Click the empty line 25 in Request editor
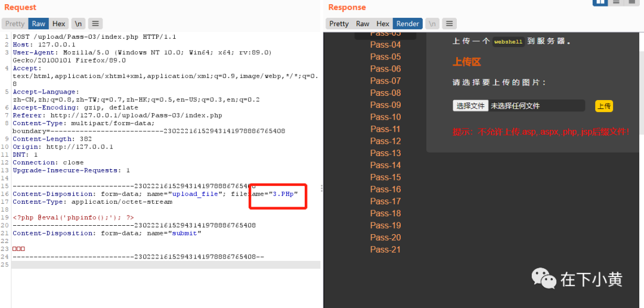 166,265
